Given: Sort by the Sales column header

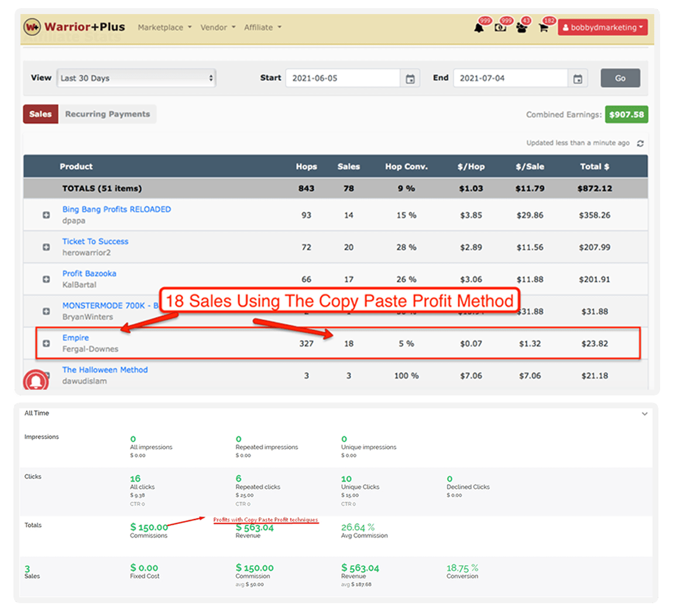Looking at the screenshot, I should pos(349,167).
